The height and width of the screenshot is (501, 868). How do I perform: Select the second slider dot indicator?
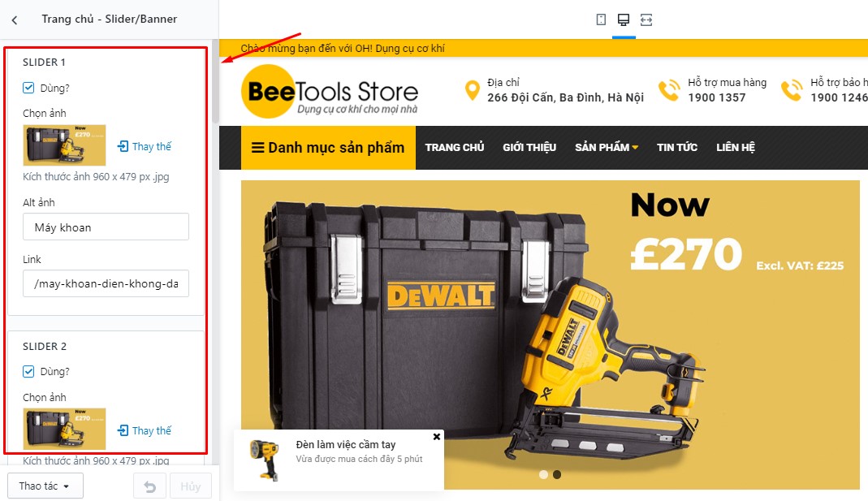tap(557, 474)
